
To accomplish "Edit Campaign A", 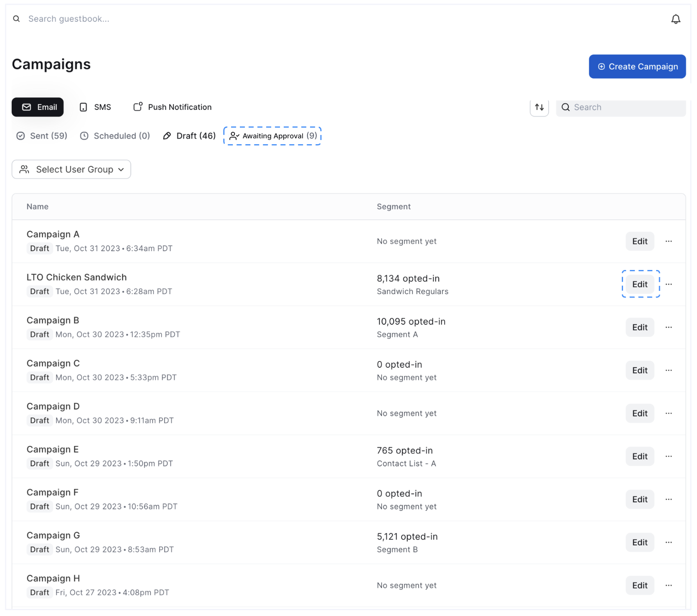I will (640, 242).
